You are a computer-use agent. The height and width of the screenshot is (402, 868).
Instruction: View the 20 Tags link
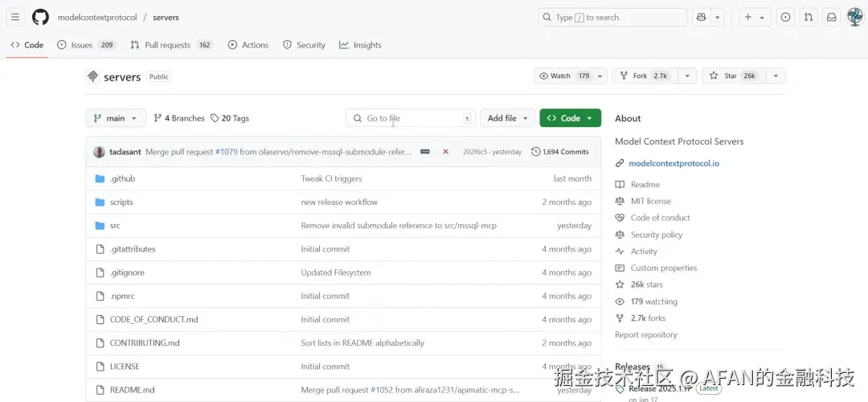coord(230,118)
